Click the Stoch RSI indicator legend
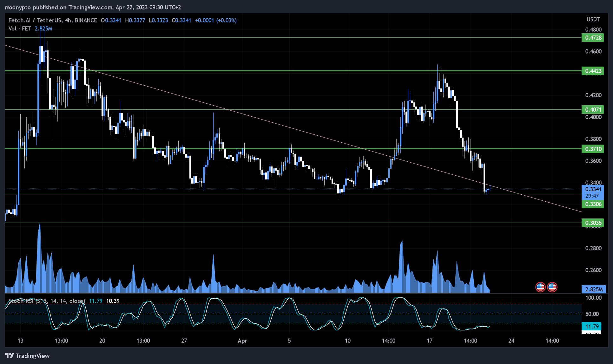Screen dimensions: 613x364 click(47, 301)
